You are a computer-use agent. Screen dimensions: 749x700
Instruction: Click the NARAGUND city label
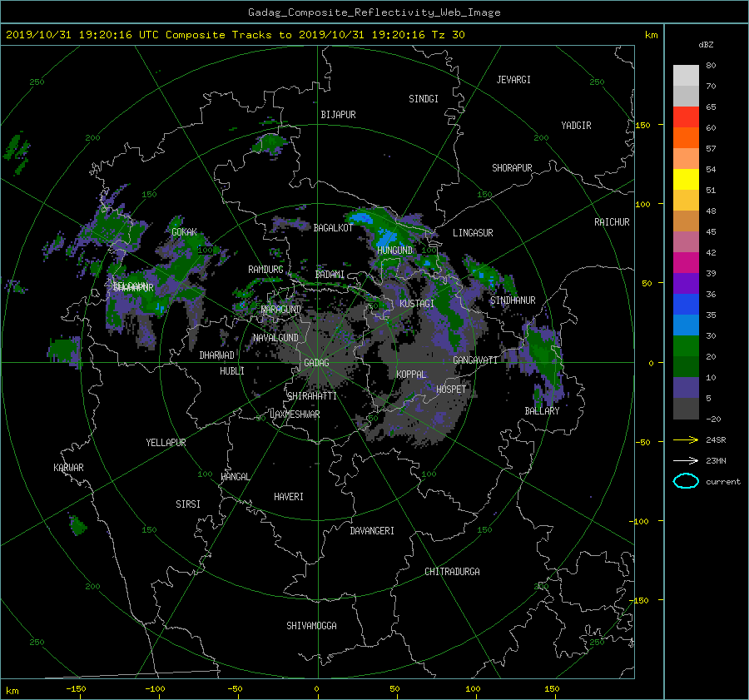point(281,310)
